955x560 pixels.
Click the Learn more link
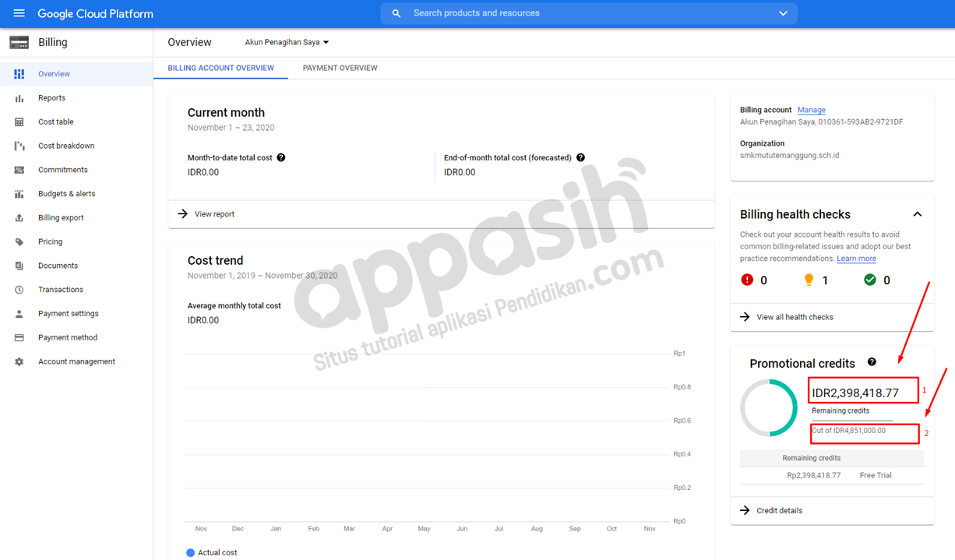click(x=857, y=259)
